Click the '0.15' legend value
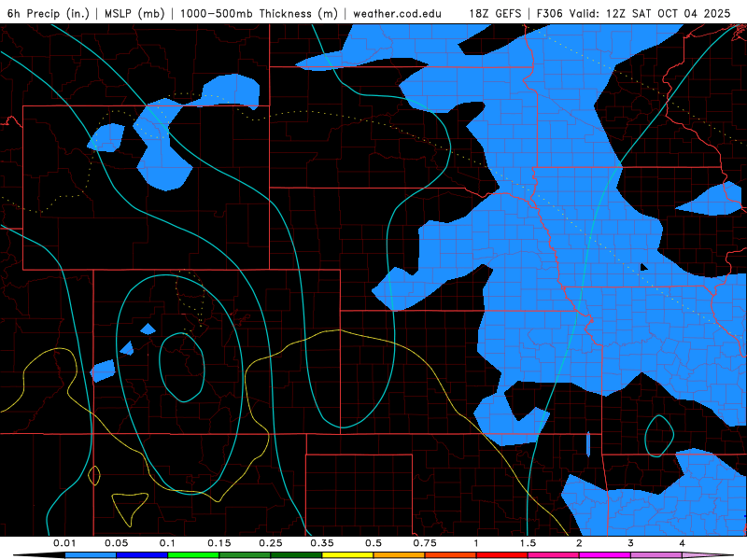The height and width of the screenshot is (560, 747). 219,543
